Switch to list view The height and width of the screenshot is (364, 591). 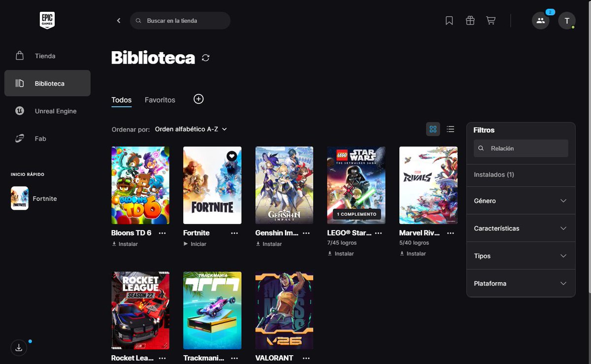coord(450,129)
